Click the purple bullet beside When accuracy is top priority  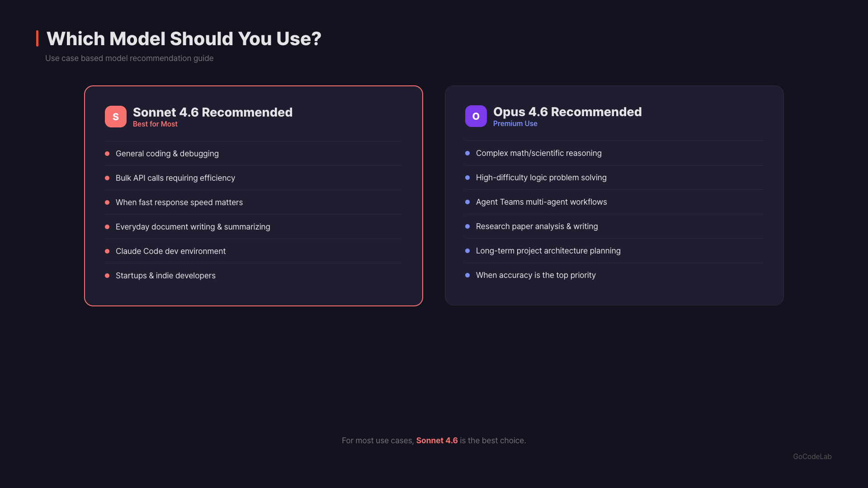click(x=467, y=275)
